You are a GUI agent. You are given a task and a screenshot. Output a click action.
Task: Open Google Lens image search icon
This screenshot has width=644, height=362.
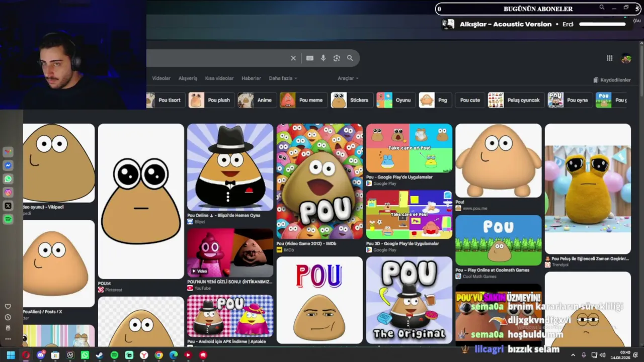(337, 58)
